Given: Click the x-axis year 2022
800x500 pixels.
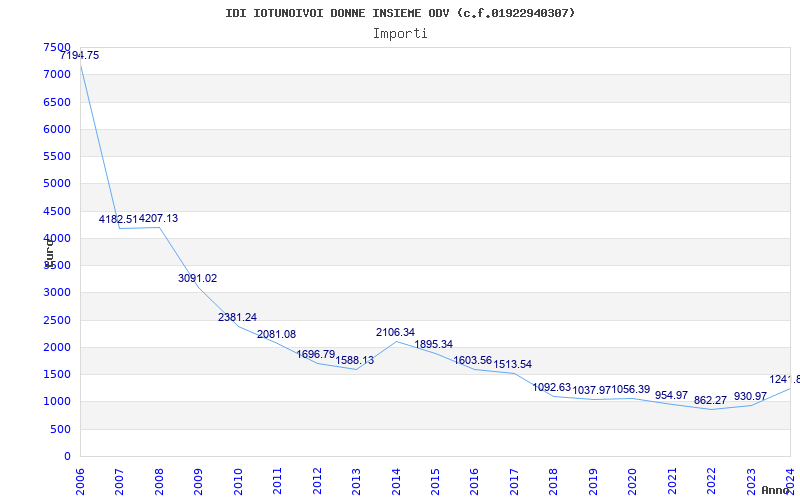Looking at the screenshot, I should [x=711, y=482].
